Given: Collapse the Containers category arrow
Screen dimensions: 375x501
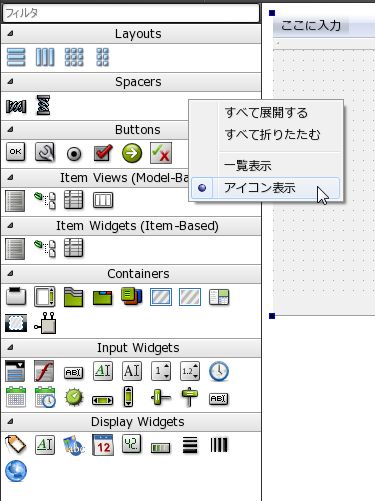Looking at the screenshot, I should (10, 273).
